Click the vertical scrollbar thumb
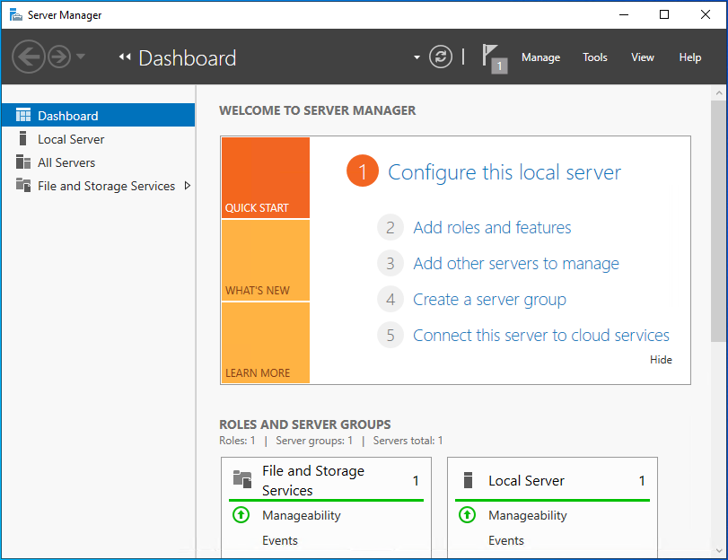Viewport: 728px width, 560px height. point(719,222)
